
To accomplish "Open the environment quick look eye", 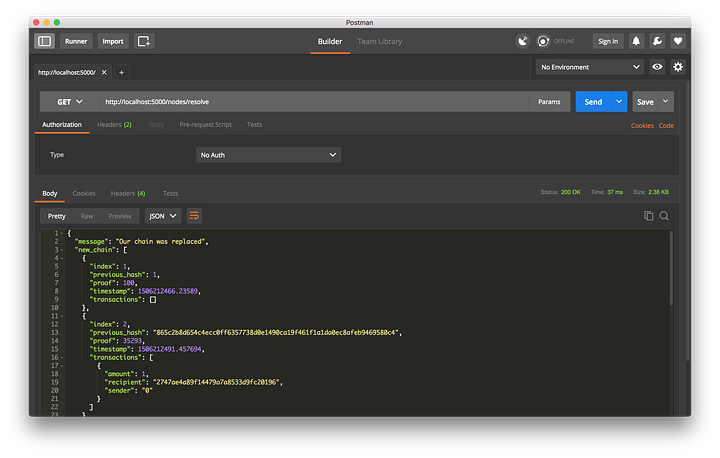I will pyautogui.click(x=657, y=67).
